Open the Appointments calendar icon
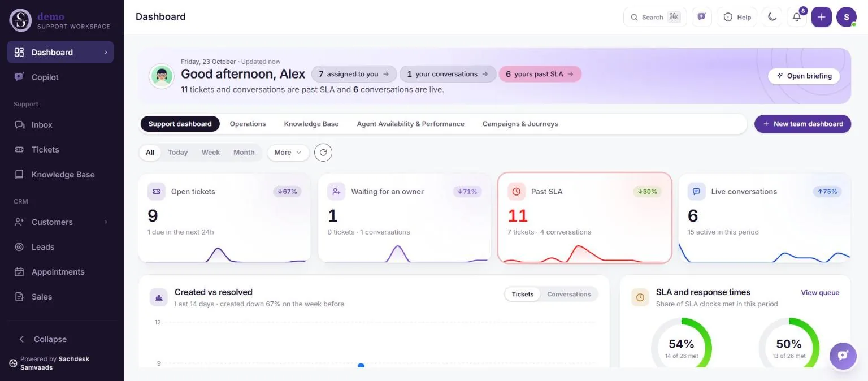The image size is (868, 381). tap(19, 272)
